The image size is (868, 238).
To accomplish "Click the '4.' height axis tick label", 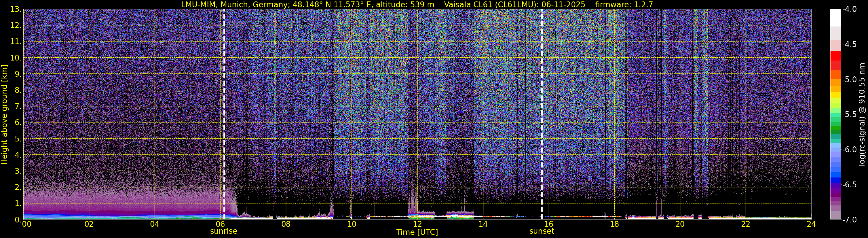I will point(18,155).
